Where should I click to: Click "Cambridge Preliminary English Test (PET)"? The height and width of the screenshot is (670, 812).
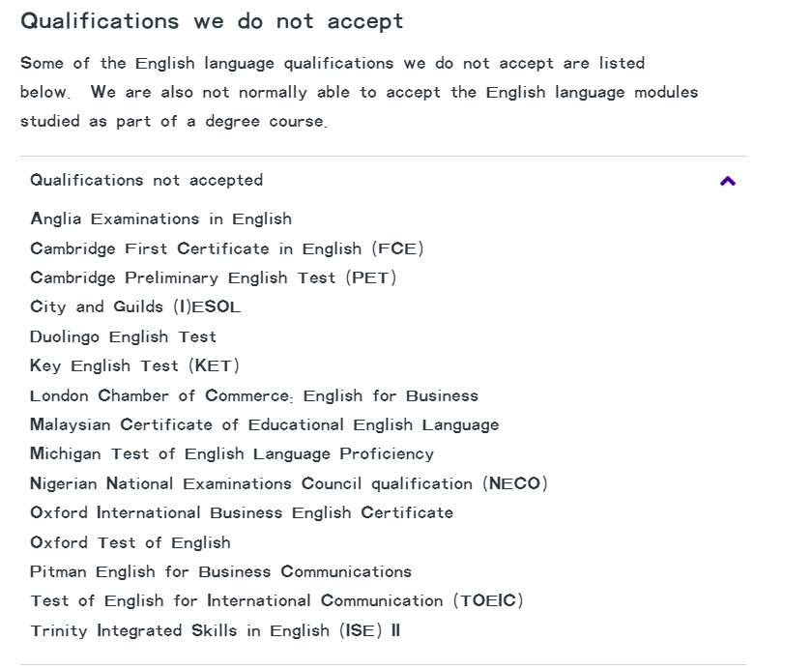(x=213, y=278)
